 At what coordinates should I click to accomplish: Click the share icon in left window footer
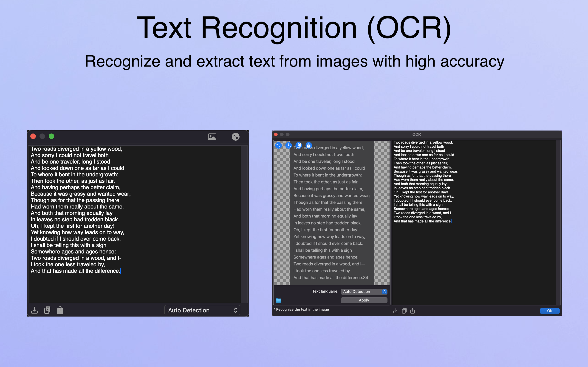pyautogui.click(x=60, y=310)
